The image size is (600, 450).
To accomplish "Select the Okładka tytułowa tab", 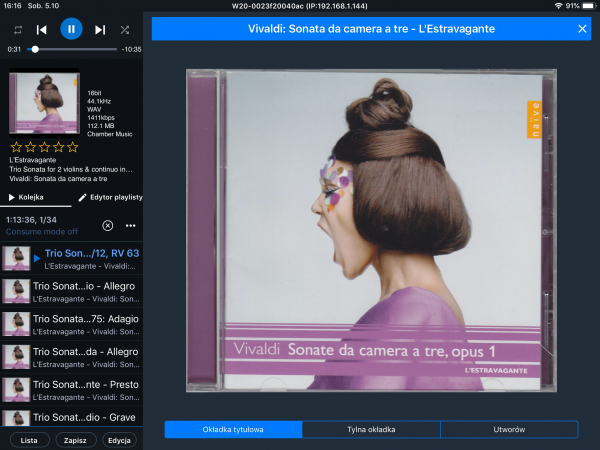I will [x=233, y=429].
